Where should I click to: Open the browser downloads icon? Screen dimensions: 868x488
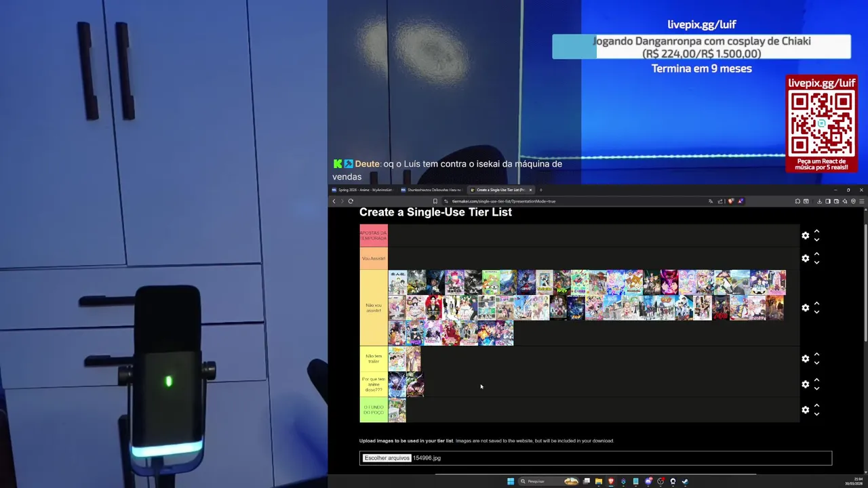point(819,201)
